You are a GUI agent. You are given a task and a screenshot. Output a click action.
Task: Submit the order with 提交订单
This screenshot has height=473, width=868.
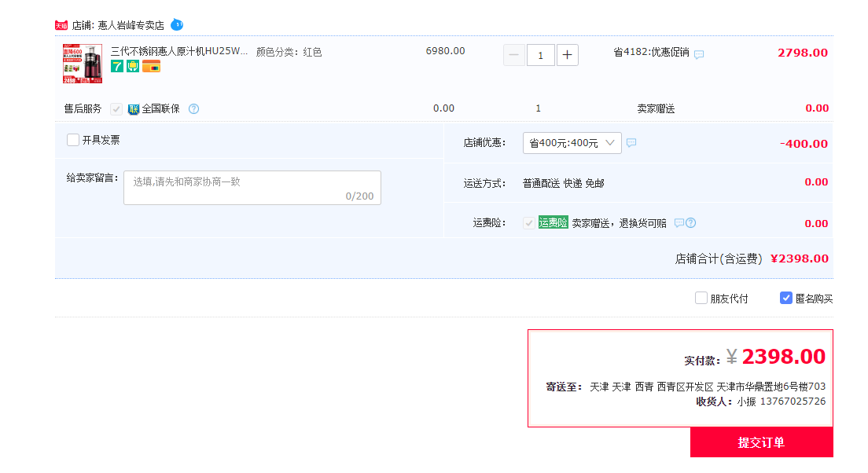[x=761, y=442]
